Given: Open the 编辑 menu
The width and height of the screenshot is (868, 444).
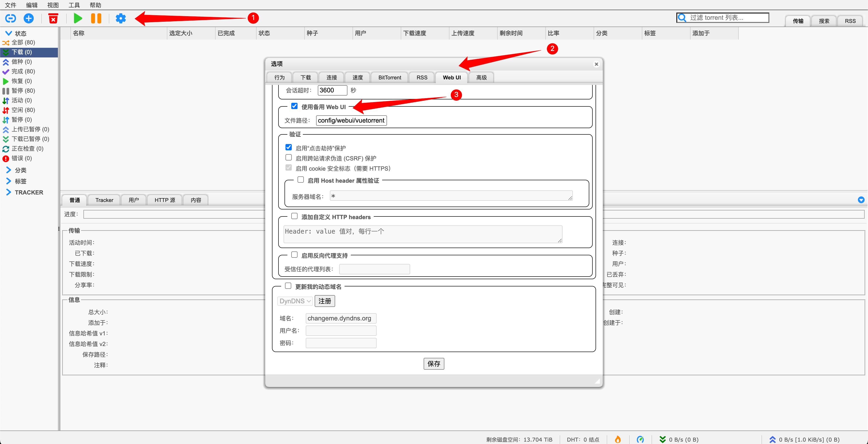Looking at the screenshot, I should (32, 5).
